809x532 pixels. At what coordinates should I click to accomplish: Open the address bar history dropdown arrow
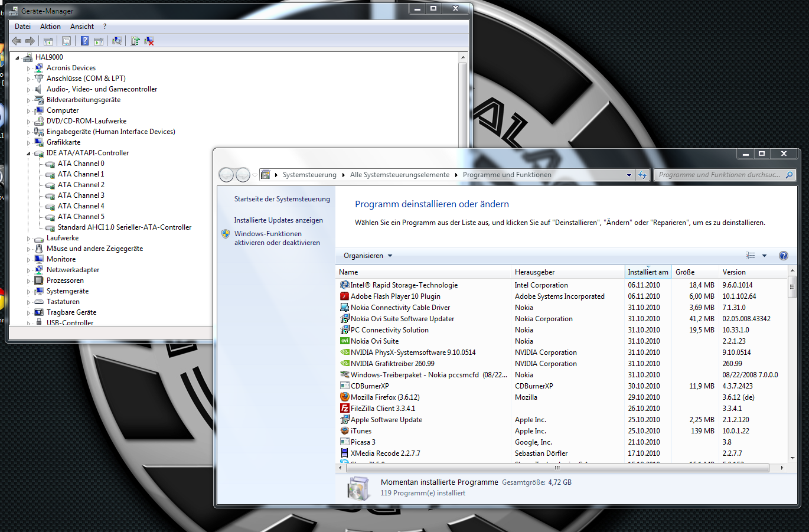(629, 175)
